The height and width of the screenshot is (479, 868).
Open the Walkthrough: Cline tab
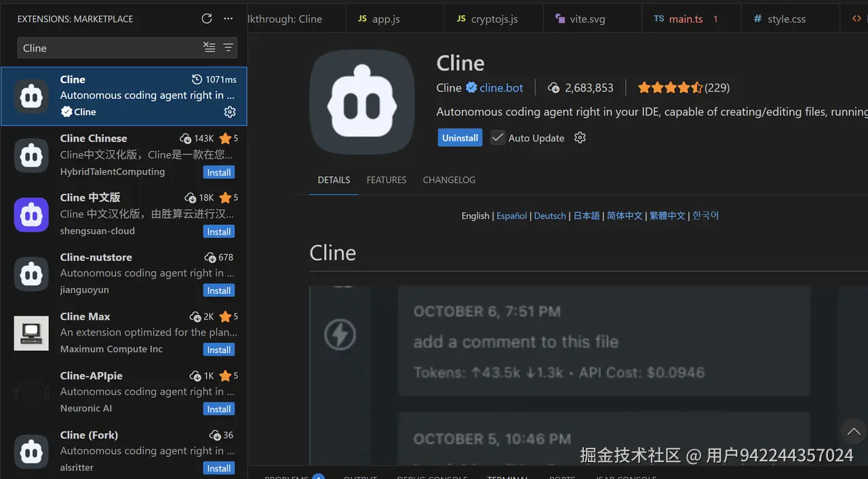(x=296, y=18)
